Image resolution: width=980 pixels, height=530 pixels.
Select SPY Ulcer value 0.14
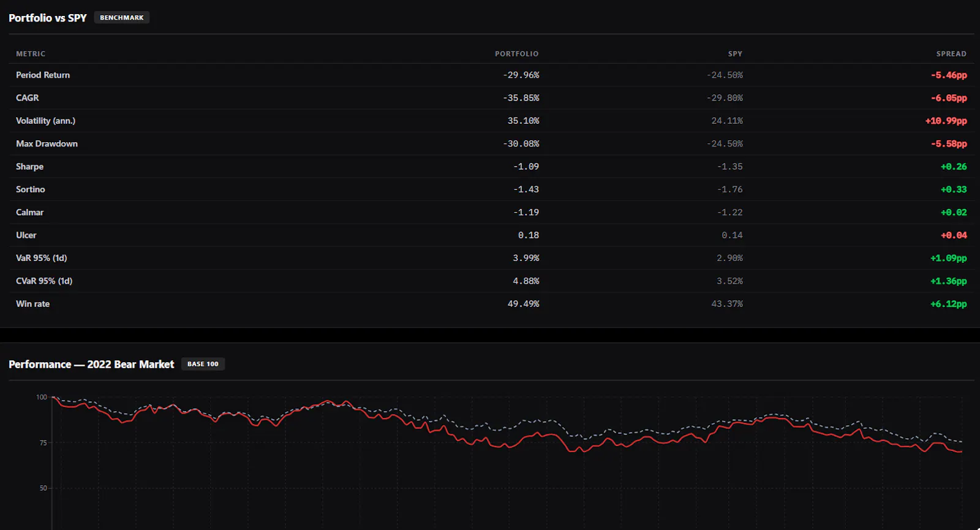click(732, 235)
